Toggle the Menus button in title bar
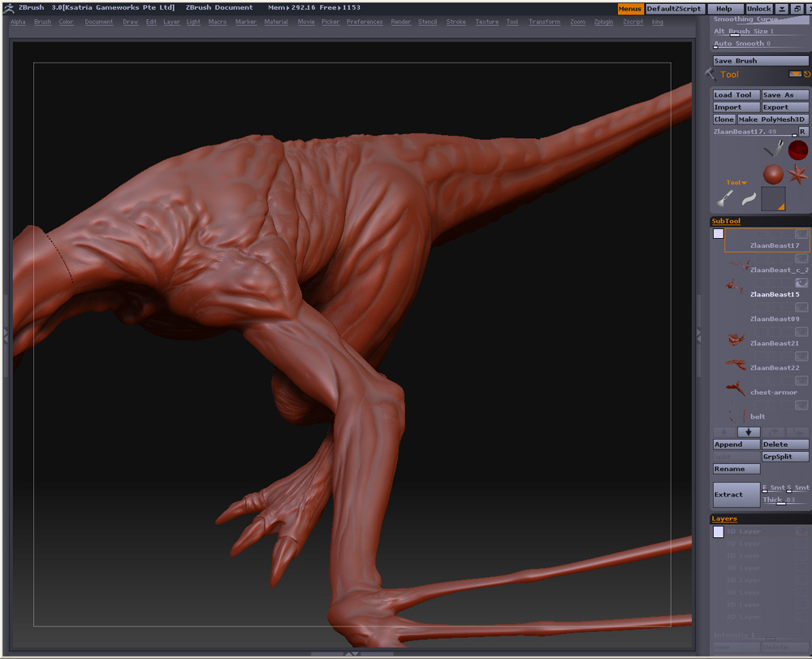The height and width of the screenshot is (659, 812). tap(630, 9)
